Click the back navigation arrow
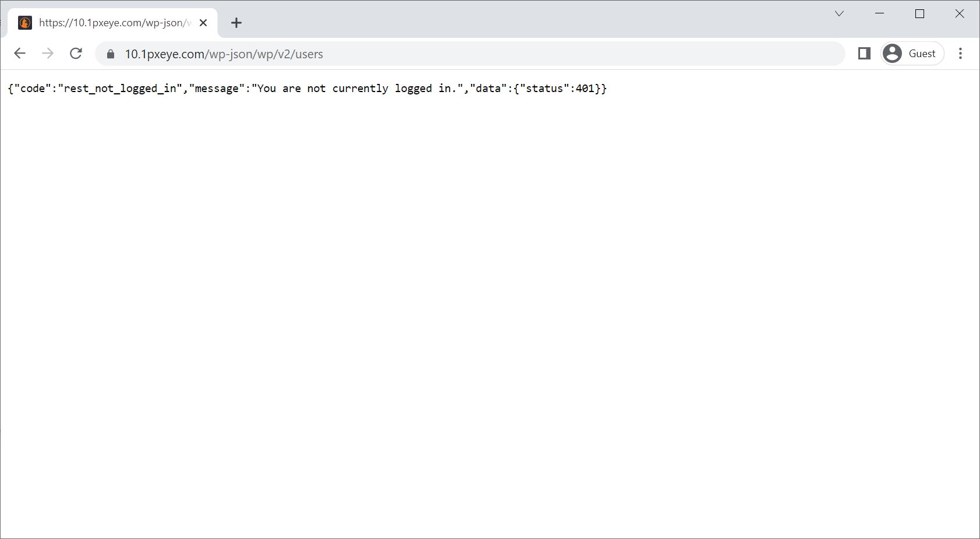 coord(20,54)
